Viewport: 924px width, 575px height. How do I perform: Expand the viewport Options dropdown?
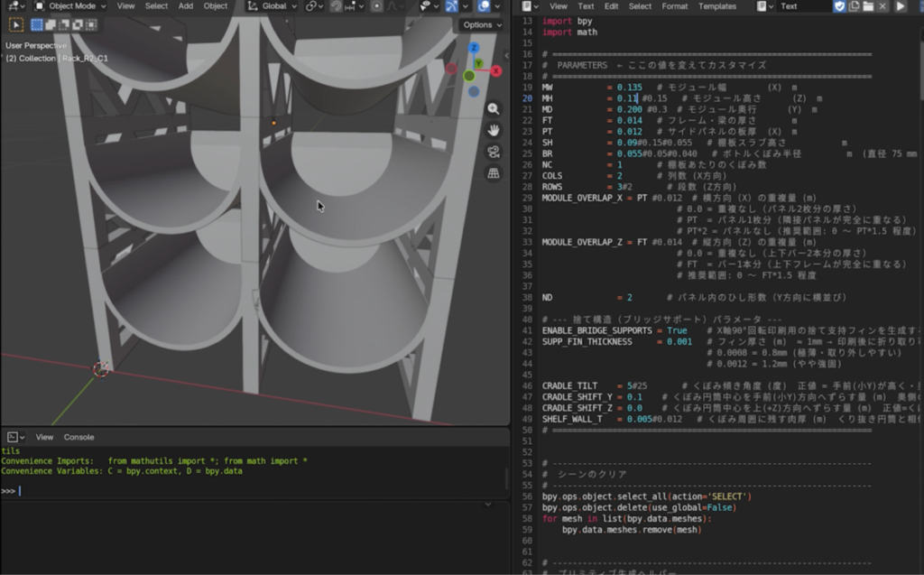(482, 24)
